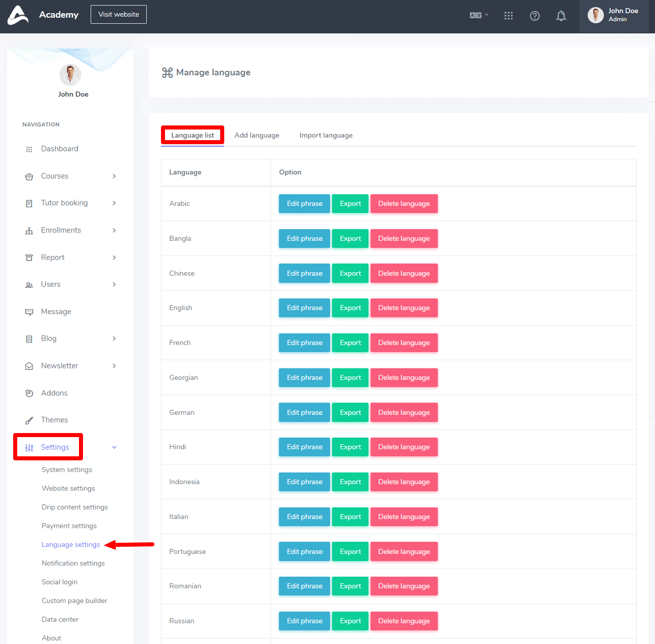Screen dimensions: 655x644
Task: Open the language switcher in header
Action: (x=479, y=15)
